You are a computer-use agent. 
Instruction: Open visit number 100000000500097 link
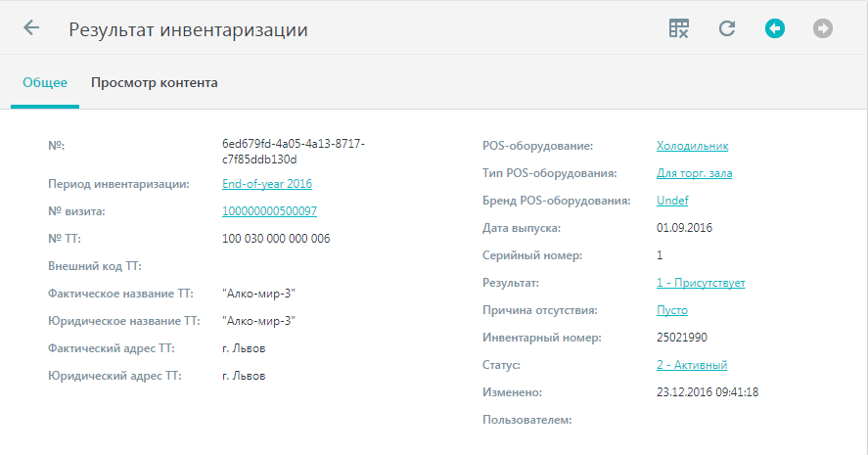tap(269, 211)
